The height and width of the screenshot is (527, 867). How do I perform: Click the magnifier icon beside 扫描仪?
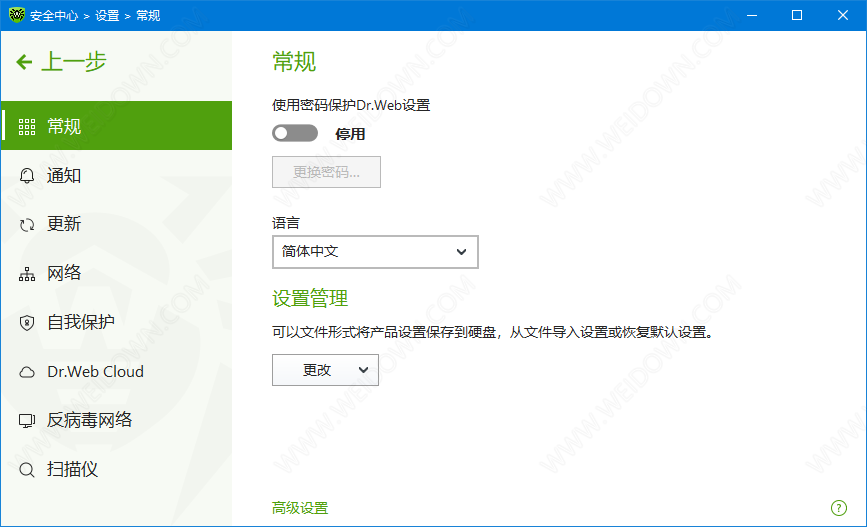[x=27, y=469]
